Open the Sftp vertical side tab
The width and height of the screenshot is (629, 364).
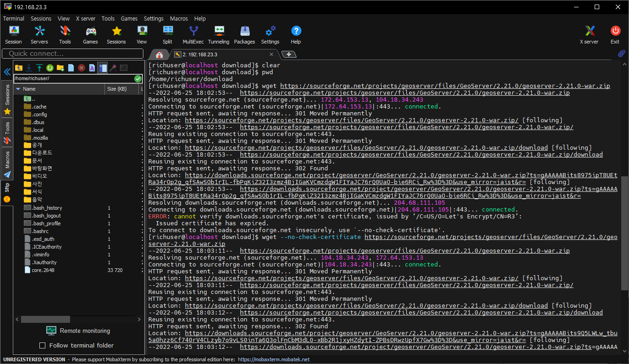point(7,192)
